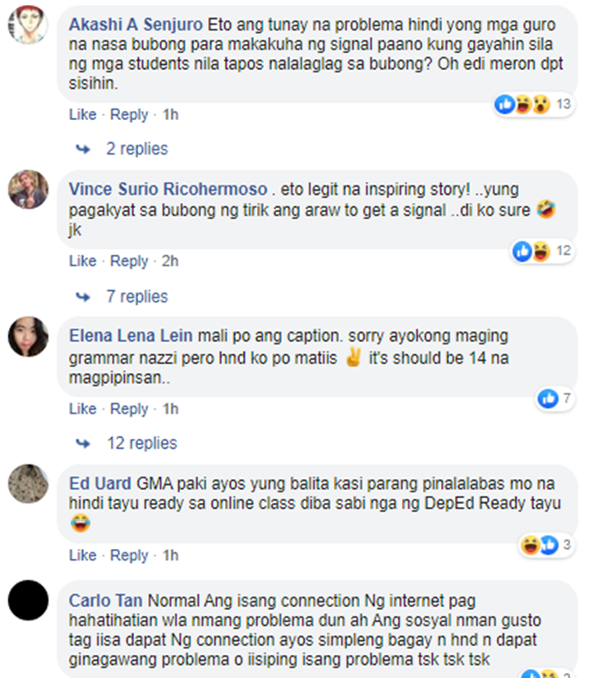Open Carlo Tan's profile name link
Image resolution: width=616 pixels, height=678 pixels.
coord(105,601)
